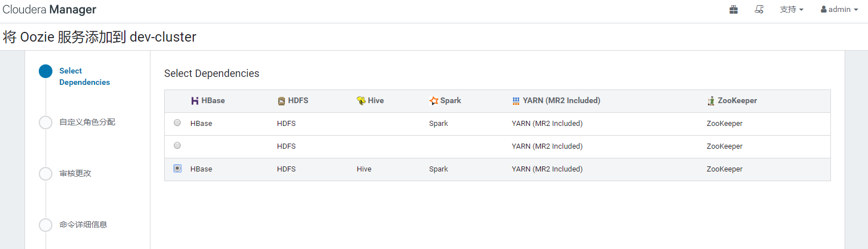This screenshot has width=868, height=249.
Task: Select radio for row including Hive
Action: point(177,168)
